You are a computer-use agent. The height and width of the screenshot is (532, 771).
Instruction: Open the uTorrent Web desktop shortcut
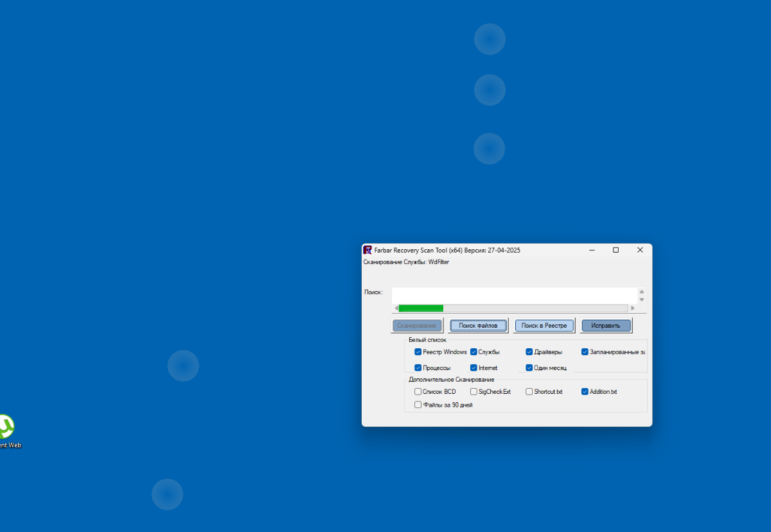click(6, 431)
